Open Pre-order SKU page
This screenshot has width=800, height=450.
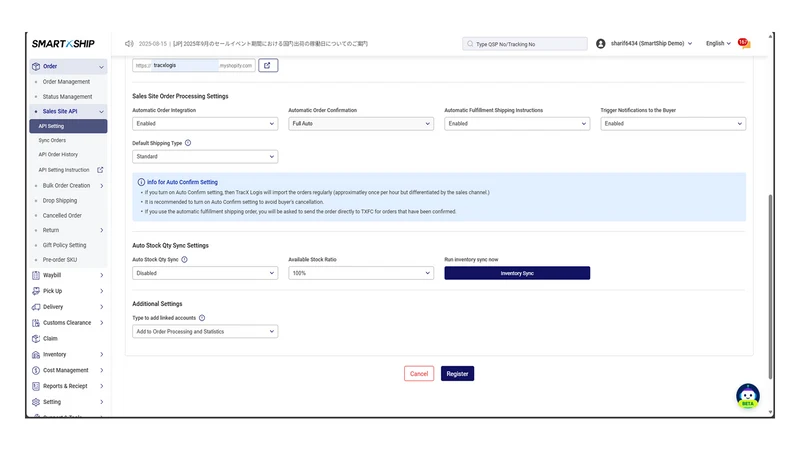coord(60,260)
